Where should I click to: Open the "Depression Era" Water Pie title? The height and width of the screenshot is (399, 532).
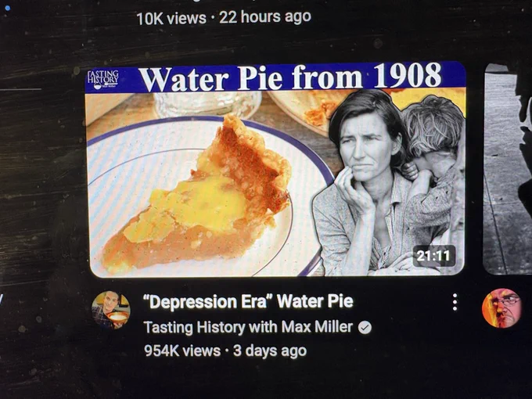(248, 301)
